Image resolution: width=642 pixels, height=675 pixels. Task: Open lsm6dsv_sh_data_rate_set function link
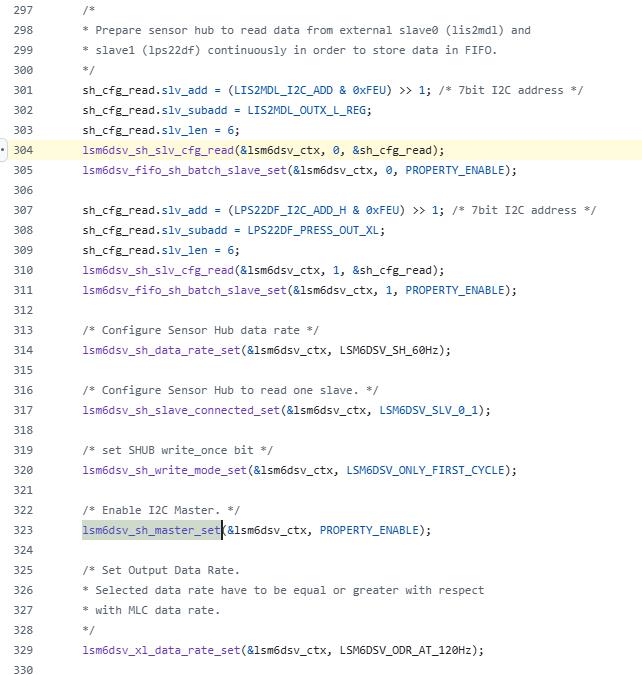tap(161, 350)
